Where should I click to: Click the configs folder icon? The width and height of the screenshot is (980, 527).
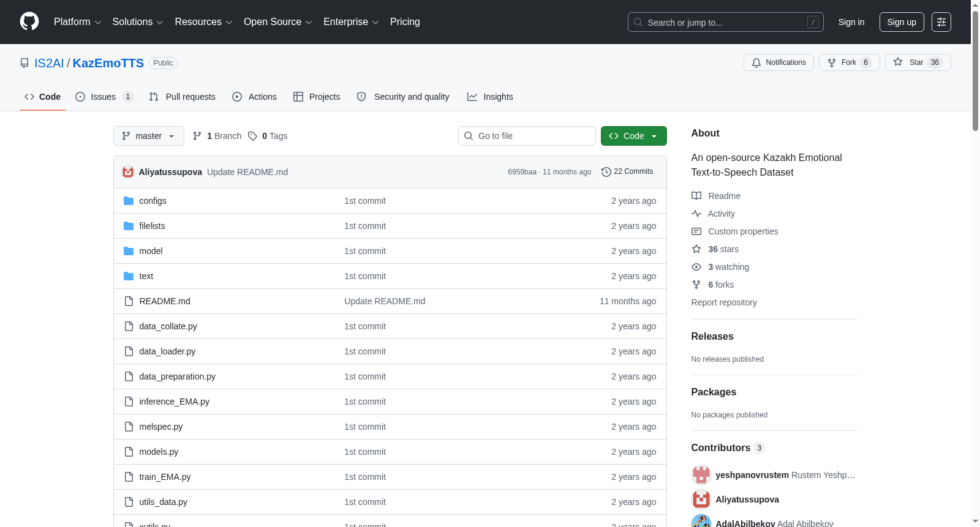[129, 201]
